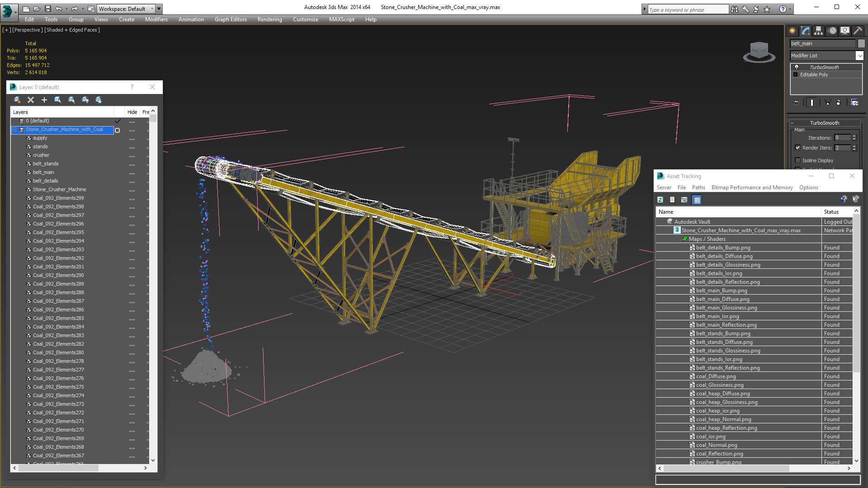The width and height of the screenshot is (868, 488).
Task: Open the Utilities hammer panel tab
Action: coord(858,31)
